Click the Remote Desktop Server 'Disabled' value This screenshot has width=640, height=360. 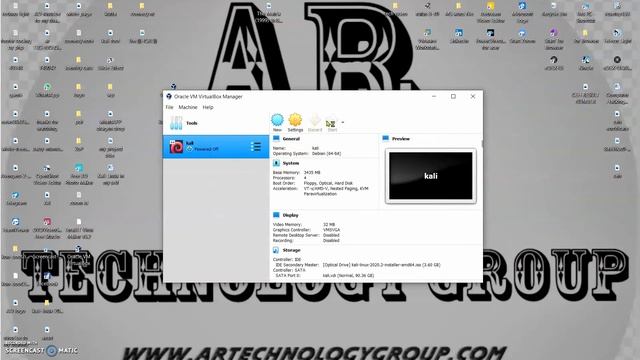click(331, 235)
